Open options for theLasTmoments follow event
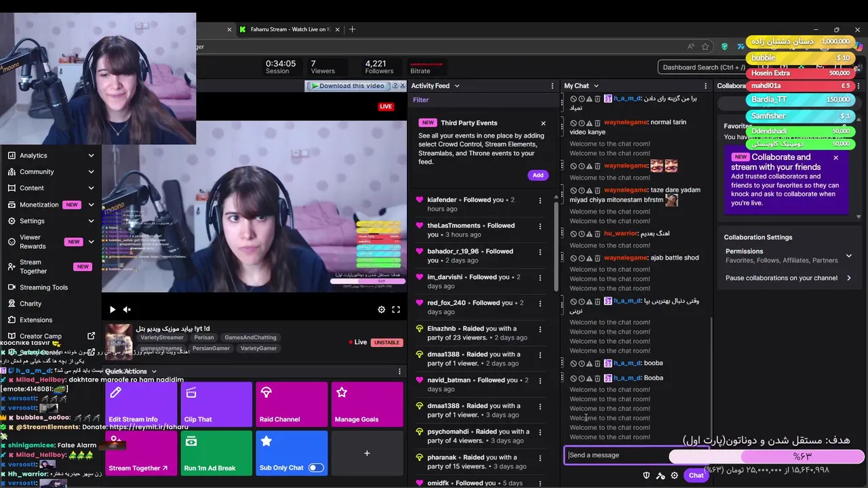The image size is (868, 488). click(540, 226)
